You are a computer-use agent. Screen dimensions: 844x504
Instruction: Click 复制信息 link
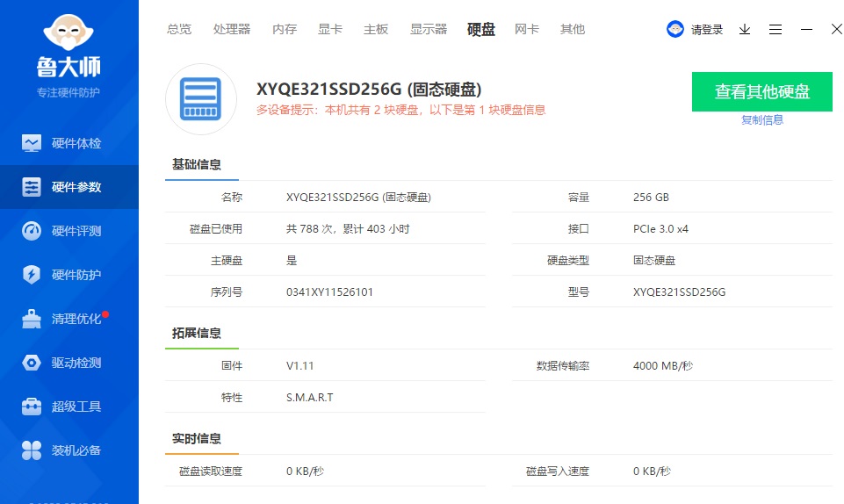(x=762, y=120)
